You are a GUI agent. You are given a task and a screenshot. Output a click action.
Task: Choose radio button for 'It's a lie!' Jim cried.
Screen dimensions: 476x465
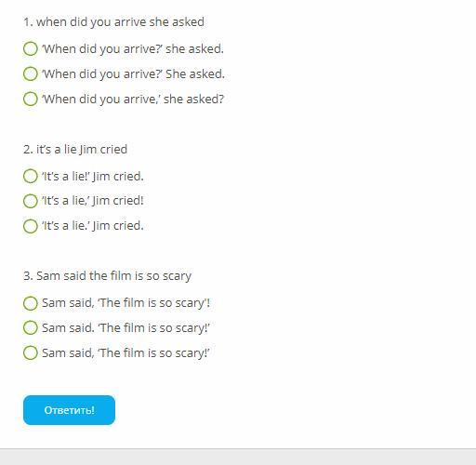pos(31,176)
